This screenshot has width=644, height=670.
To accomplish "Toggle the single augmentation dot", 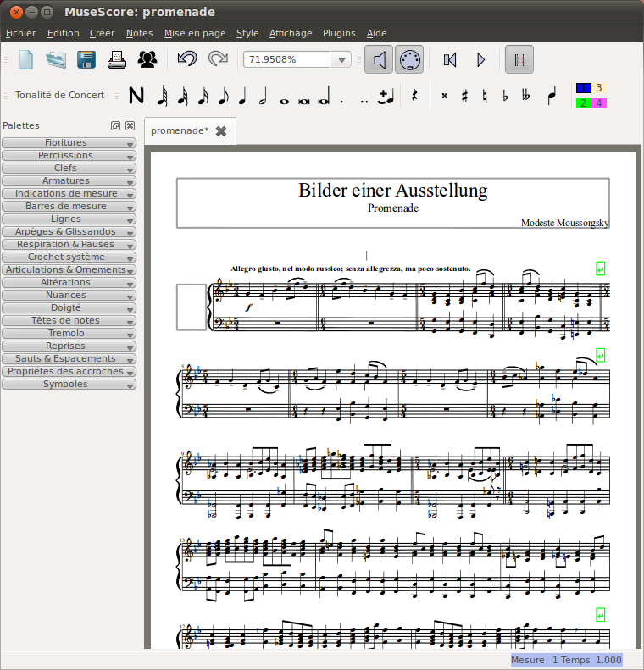I will click(x=341, y=102).
